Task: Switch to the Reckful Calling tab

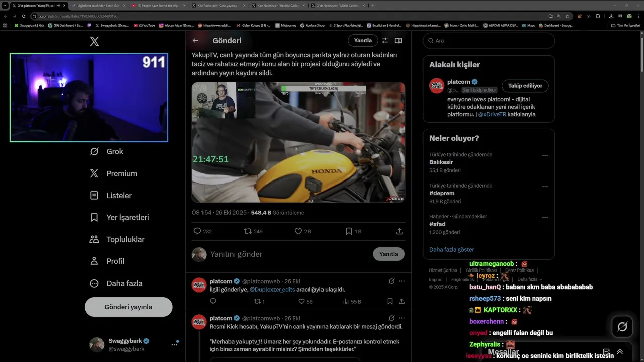Action: [x=278, y=5]
